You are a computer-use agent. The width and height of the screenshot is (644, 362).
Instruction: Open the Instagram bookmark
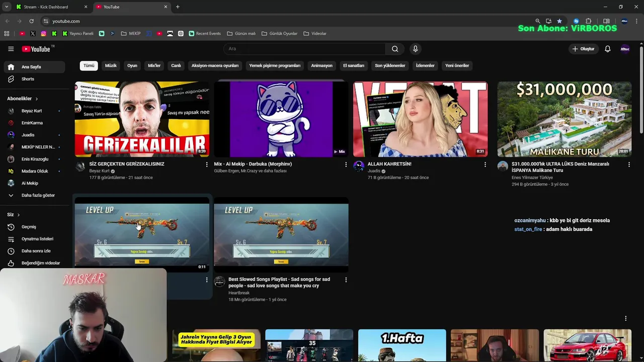pyautogui.click(x=44, y=34)
